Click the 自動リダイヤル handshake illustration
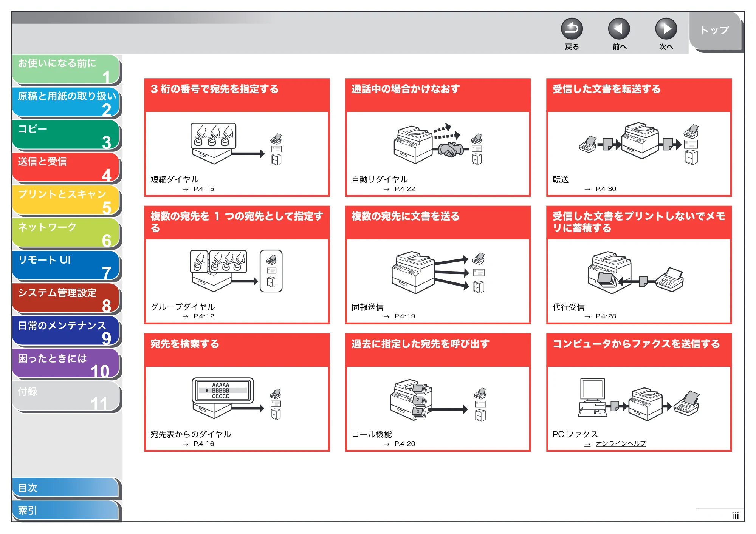The width and height of the screenshot is (756, 534). tap(438, 144)
